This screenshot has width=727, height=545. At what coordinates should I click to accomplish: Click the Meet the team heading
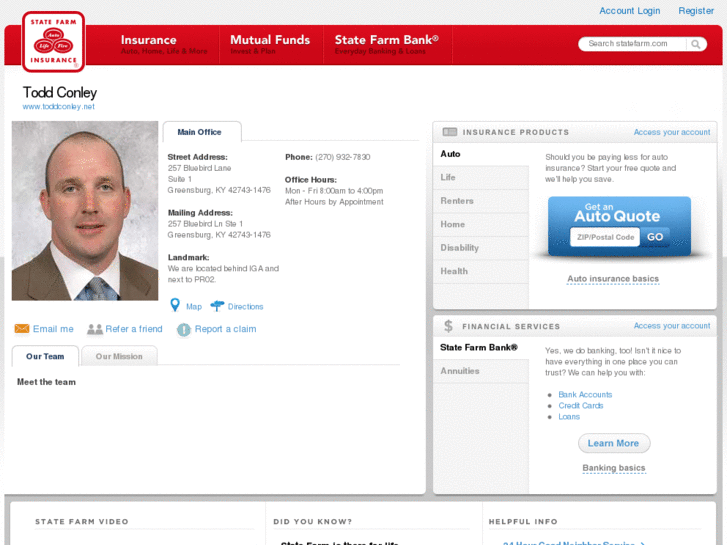click(46, 382)
